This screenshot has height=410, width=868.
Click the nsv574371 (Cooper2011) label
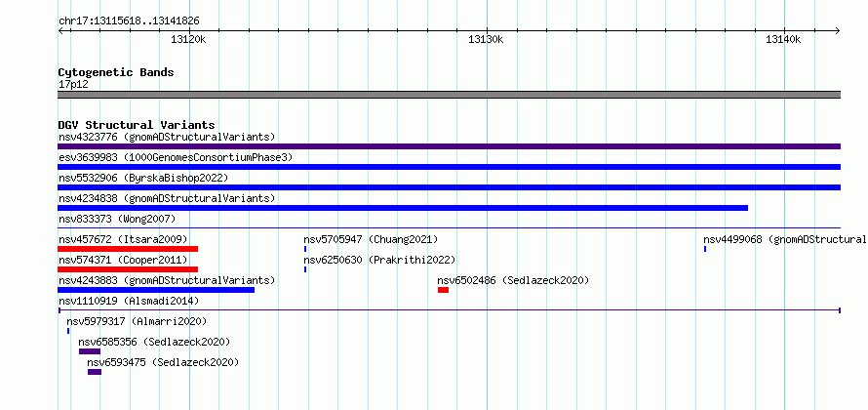123,260
